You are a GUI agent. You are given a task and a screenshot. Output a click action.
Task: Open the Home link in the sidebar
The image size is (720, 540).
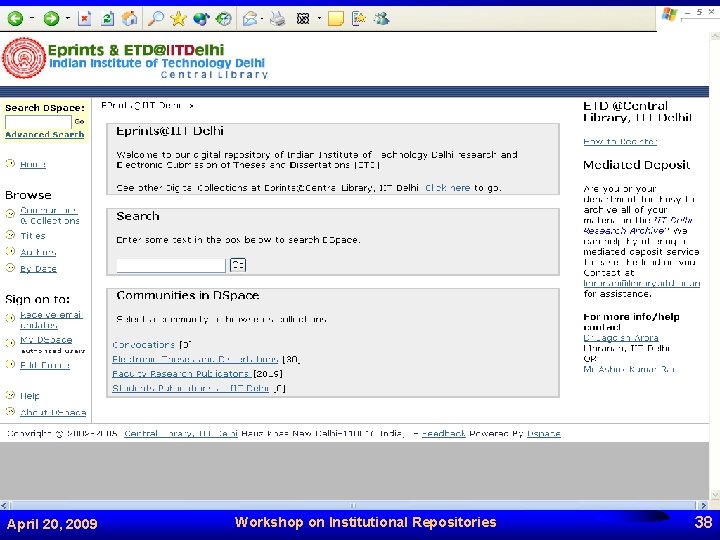33,164
